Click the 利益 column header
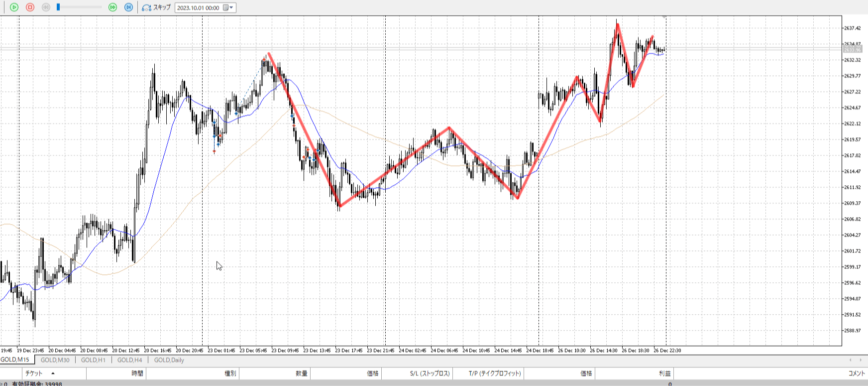 pyautogui.click(x=664, y=374)
